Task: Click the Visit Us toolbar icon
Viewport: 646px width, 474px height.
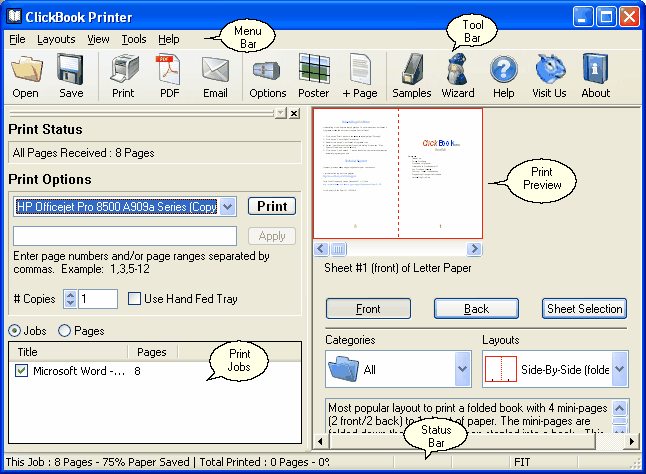Action: 549,69
